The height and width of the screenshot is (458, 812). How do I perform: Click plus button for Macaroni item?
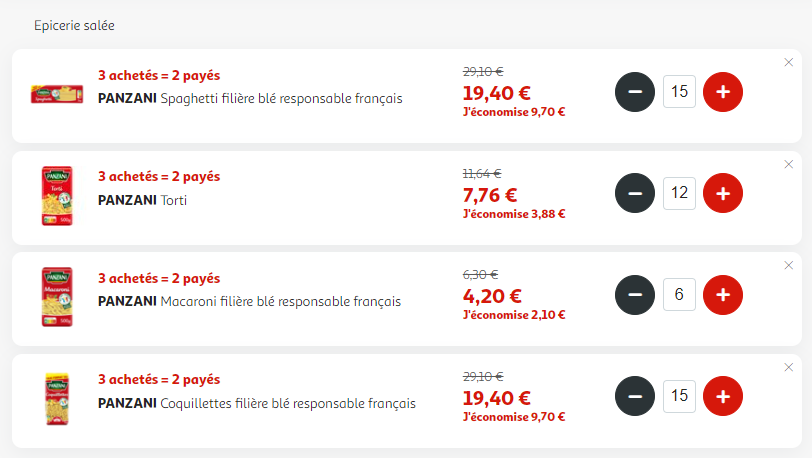722,295
